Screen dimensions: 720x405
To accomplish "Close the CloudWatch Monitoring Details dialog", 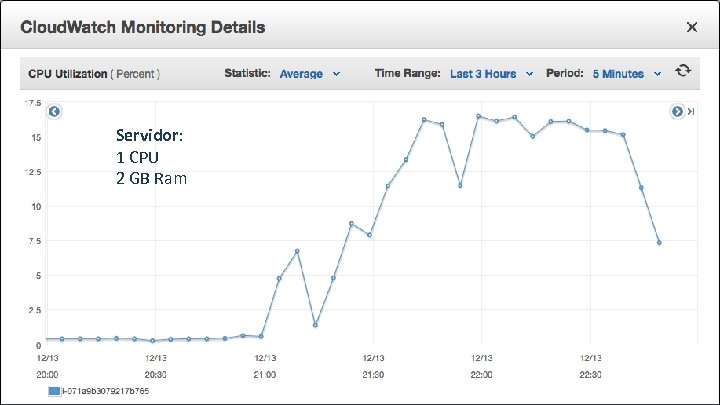I will click(x=692, y=27).
